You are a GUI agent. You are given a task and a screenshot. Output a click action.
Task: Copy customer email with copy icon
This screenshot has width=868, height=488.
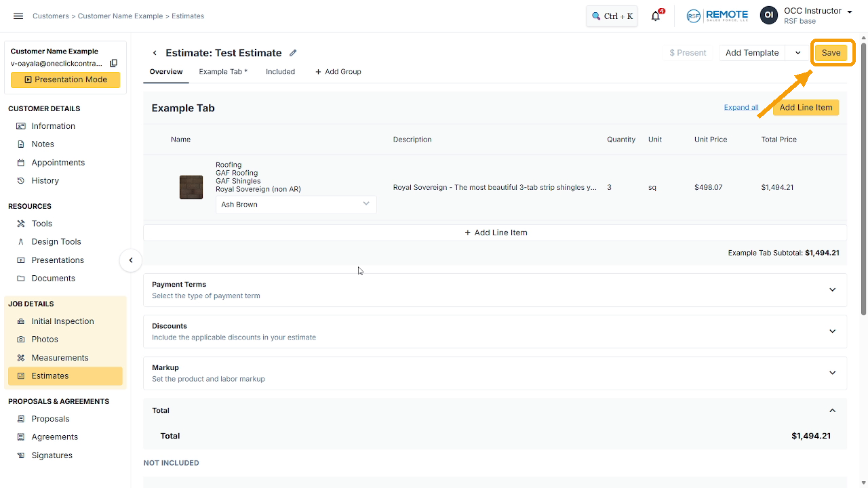point(114,63)
